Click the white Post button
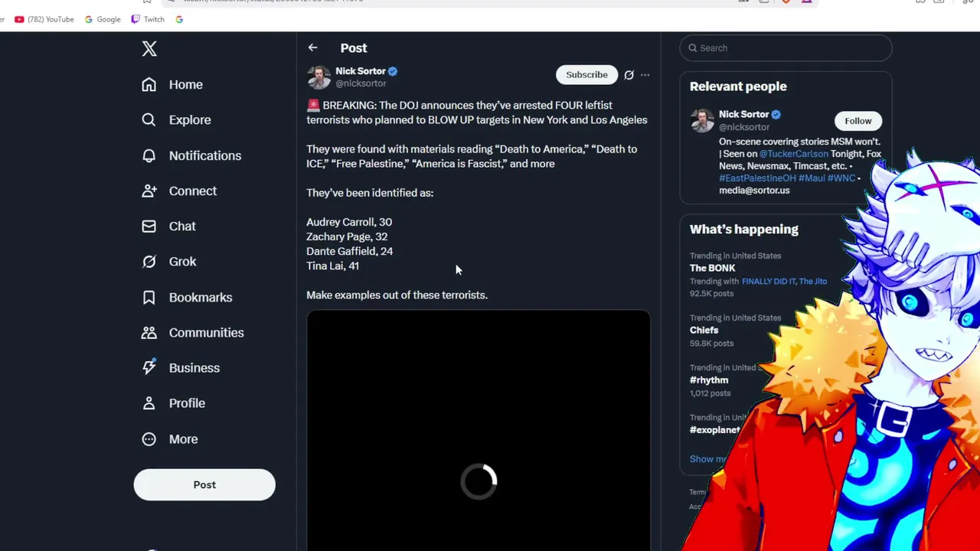 [204, 484]
